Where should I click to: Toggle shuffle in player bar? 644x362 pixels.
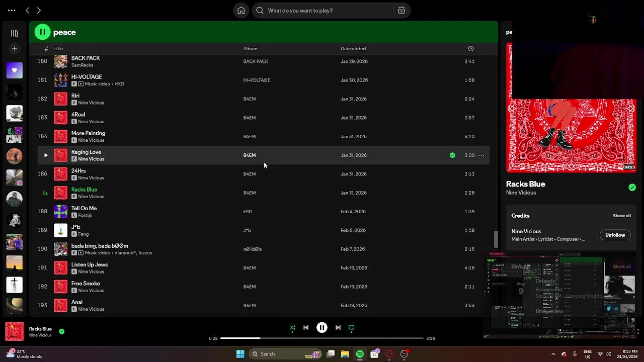click(x=292, y=328)
